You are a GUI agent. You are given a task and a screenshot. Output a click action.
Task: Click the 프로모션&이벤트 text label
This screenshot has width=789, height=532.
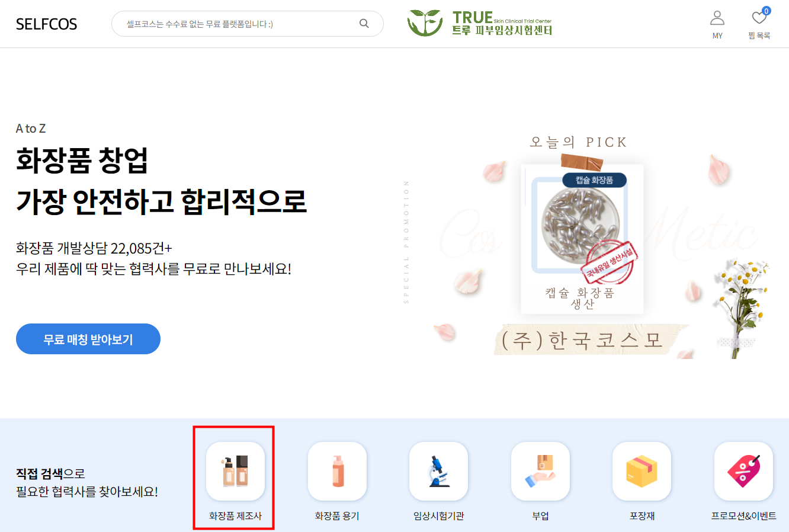[x=743, y=516]
